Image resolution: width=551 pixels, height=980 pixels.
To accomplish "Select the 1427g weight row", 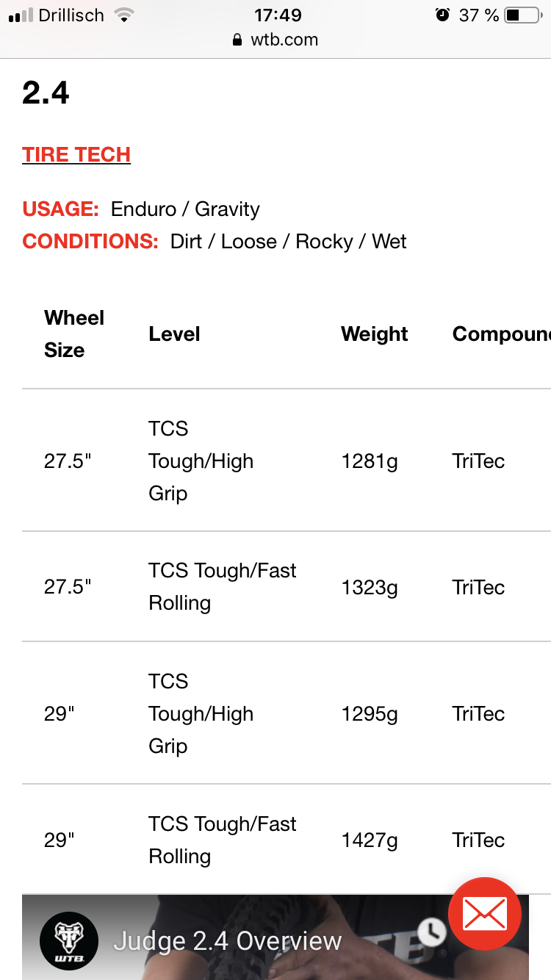I will 370,840.
